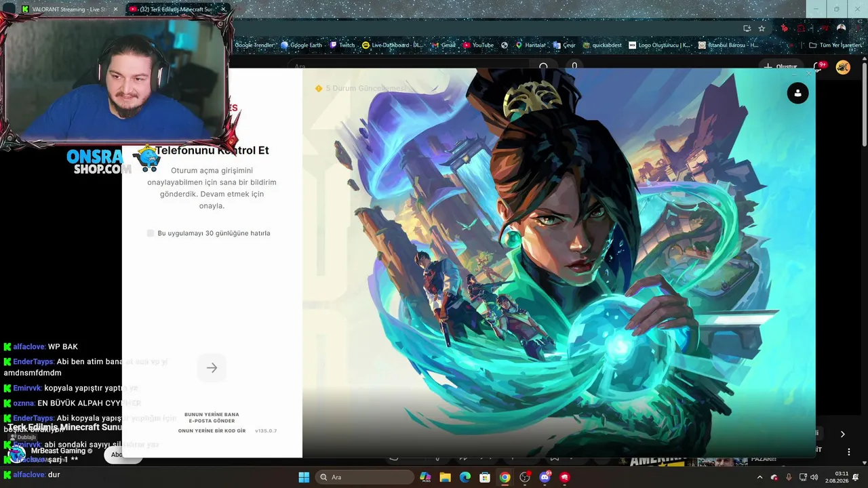Switch to the Terk Edilmiş Minecraft YouTube tab
This screenshot has width=868, height=488.
pyautogui.click(x=178, y=9)
